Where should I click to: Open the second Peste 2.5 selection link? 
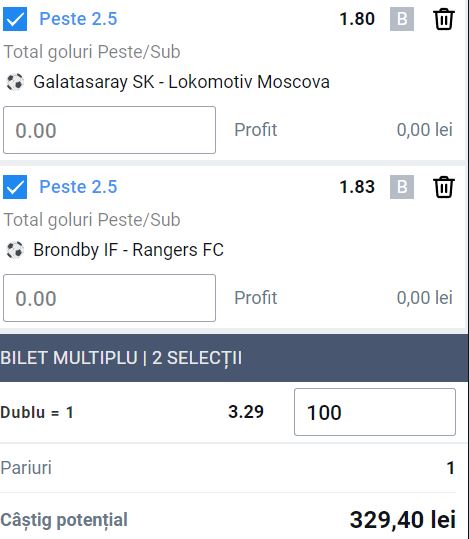point(78,187)
